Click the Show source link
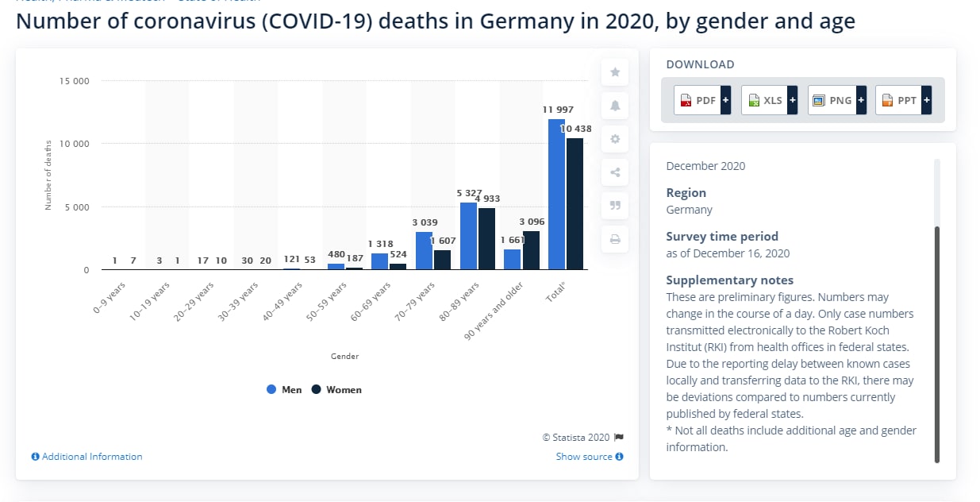 [x=590, y=457]
